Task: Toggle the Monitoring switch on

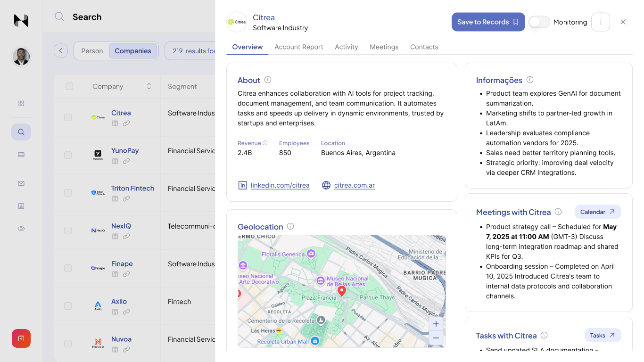Action: [x=539, y=22]
